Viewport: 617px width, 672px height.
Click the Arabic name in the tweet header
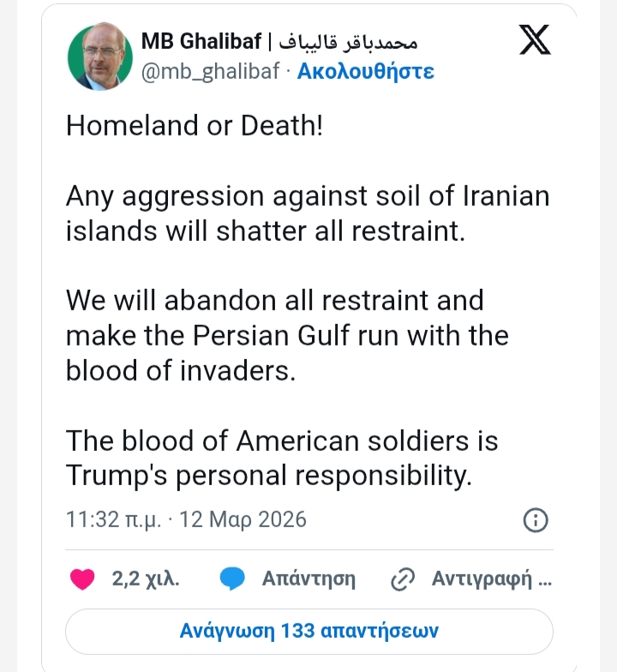(x=351, y=42)
